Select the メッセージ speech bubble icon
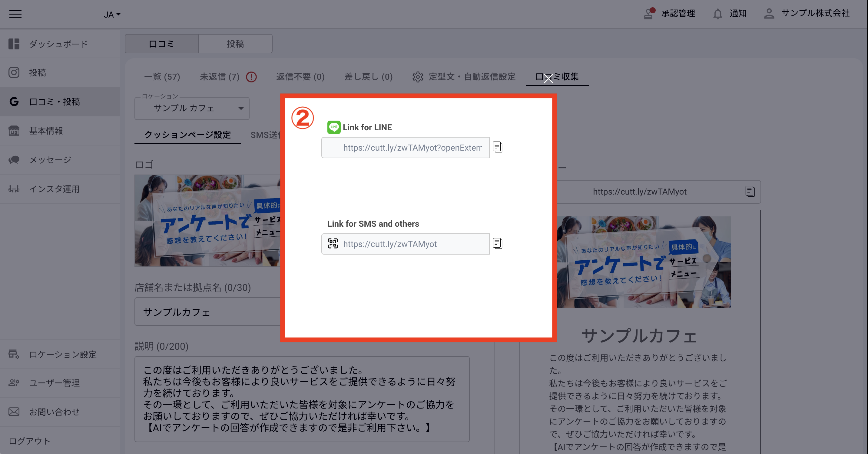The height and width of the screenshot is (454, 868). coord(14,160)
